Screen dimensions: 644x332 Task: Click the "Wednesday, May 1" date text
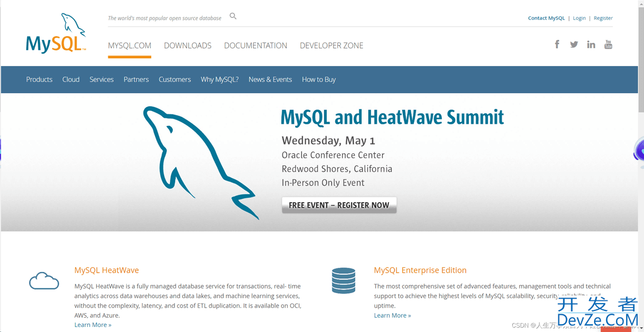328,141
